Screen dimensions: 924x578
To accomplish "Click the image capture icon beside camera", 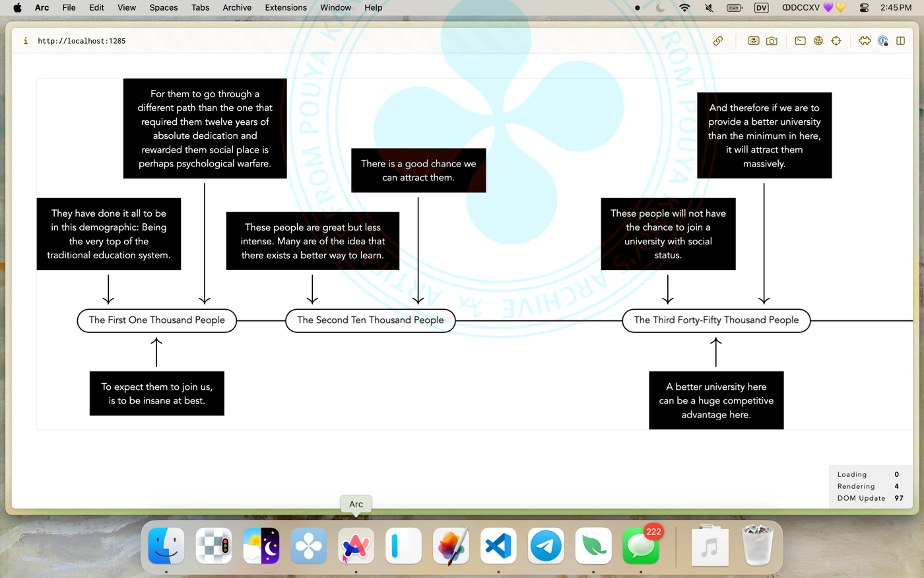I will (x=753, y=41).
